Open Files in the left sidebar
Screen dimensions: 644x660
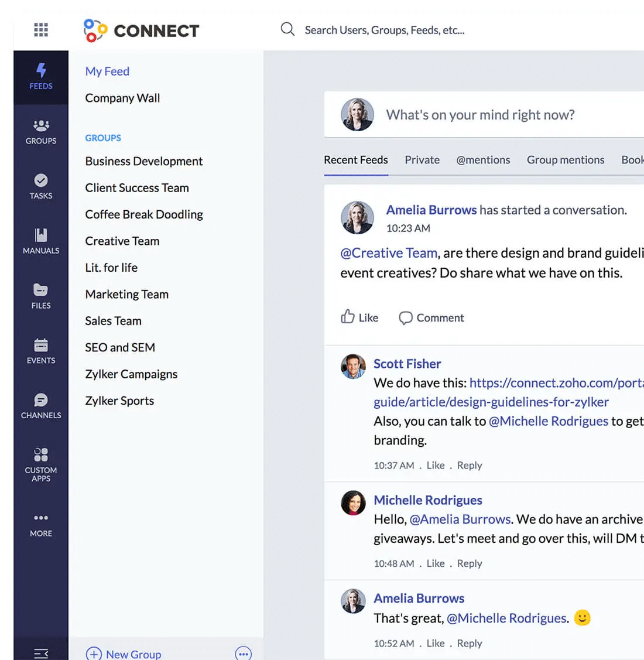pyautogui.click(x=41, y=296)
